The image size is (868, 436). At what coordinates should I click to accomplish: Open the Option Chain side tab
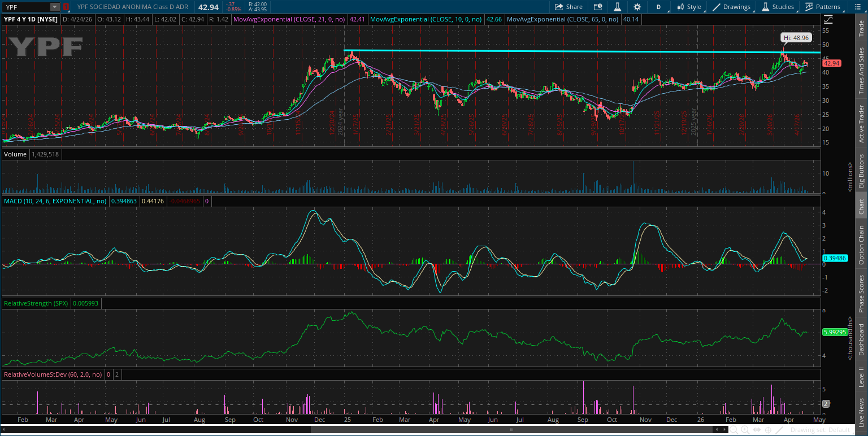click(861, 245)
